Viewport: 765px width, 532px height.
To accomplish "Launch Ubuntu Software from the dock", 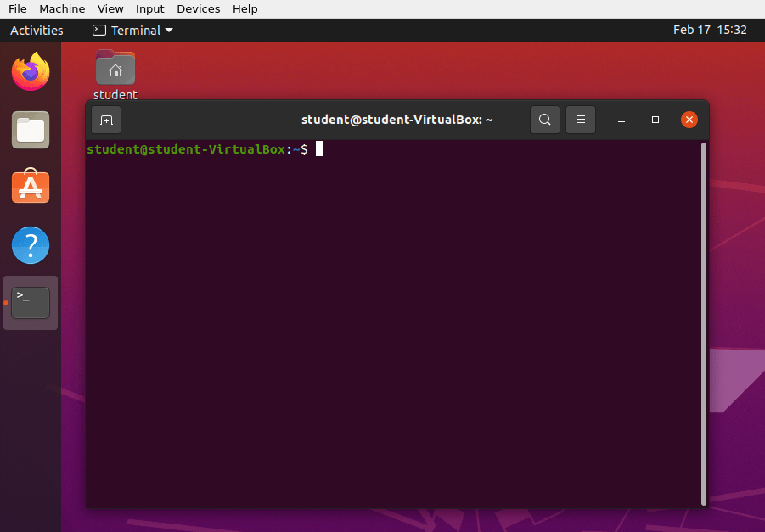I will (x=30, y=187).
